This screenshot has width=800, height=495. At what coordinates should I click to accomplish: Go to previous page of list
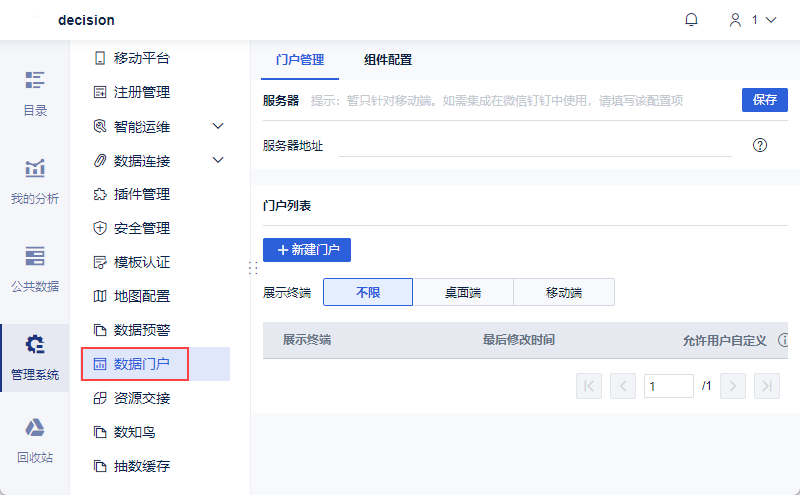click(622, 386)
